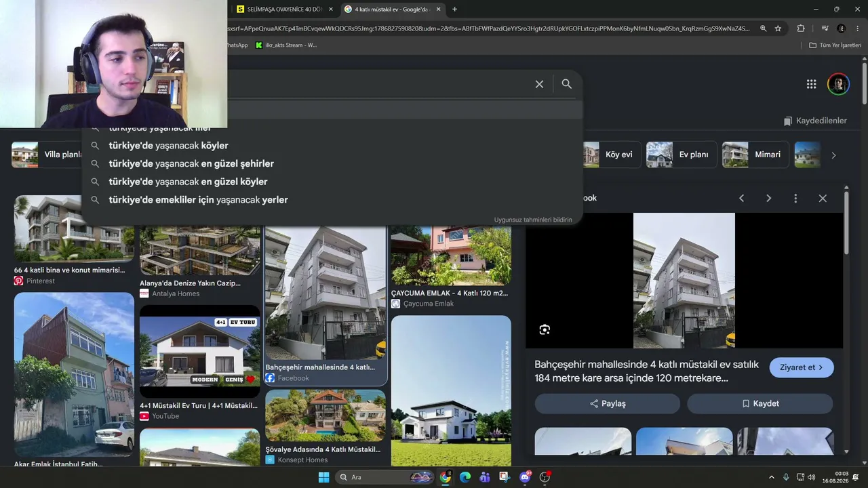Click the Kaydet save button
Screen dimensions: 868x488
[759, 403]
